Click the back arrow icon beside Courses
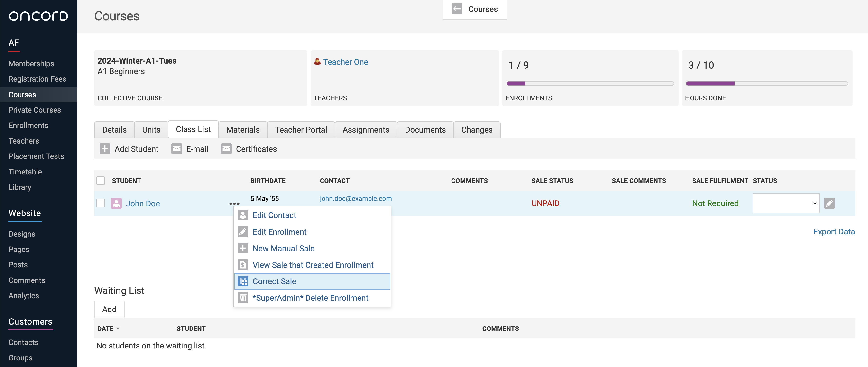Image resolution: width=868 pixels, height=367 pixels. coord(457,9)
